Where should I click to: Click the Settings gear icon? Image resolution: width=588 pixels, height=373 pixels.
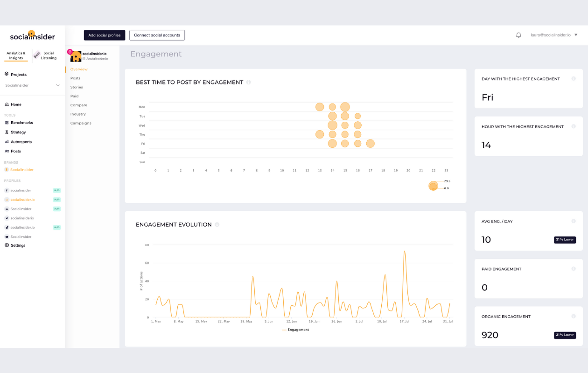click(x=7, y=245)
